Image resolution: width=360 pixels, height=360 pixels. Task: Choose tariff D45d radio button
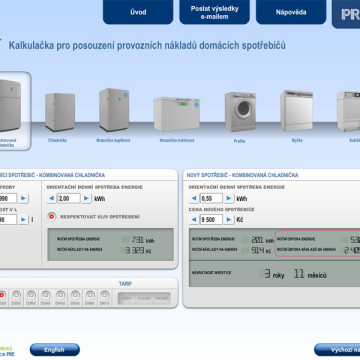click(60, 295)
